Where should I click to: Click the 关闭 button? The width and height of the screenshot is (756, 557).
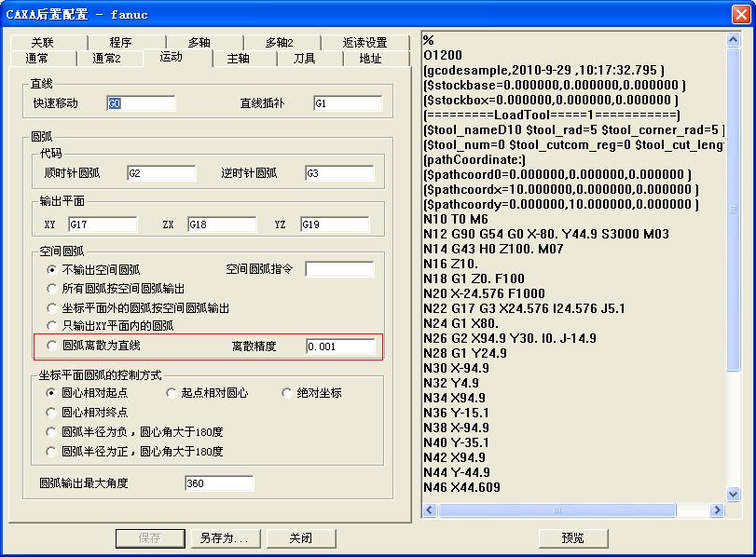click(300, 538)
